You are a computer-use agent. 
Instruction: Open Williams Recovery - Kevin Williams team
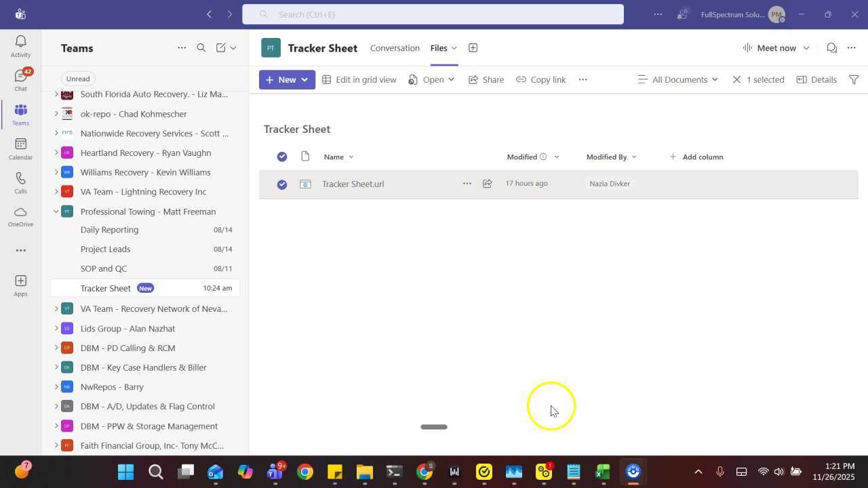[146, 173]
